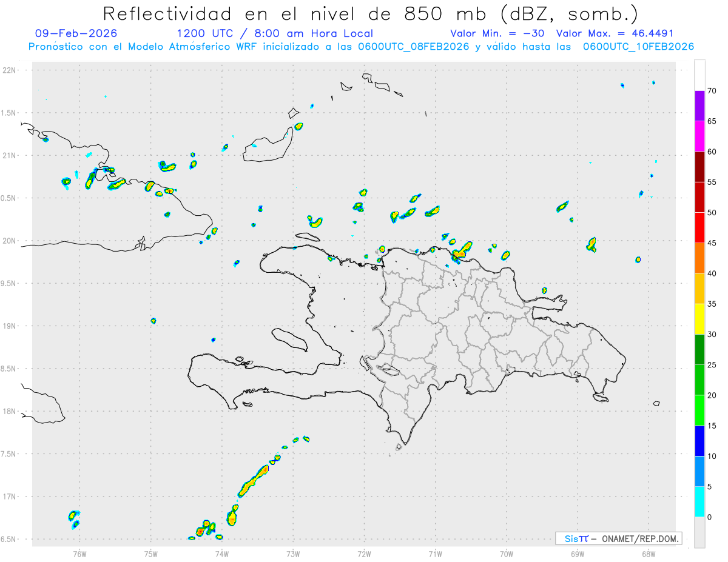Image resolution: width=728 pixels, height=562 pixels.
Task: Click the '22N' latitude axis label
Action: [10, 70]
